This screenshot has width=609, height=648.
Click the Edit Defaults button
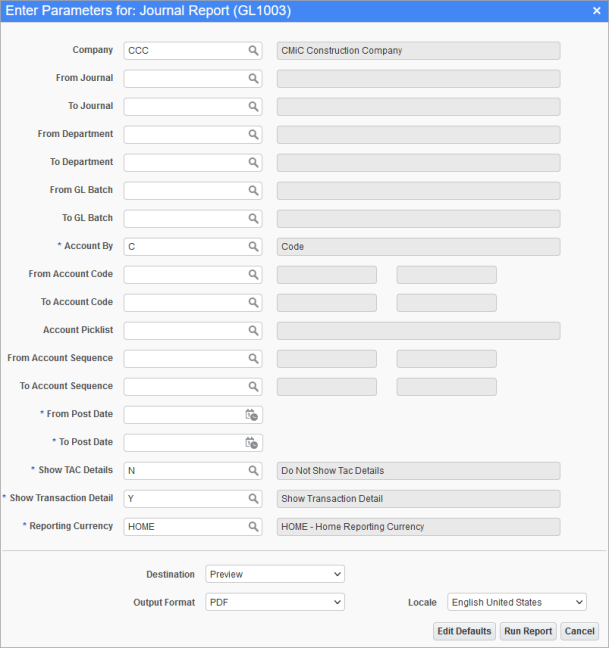[x=464, y=631]
